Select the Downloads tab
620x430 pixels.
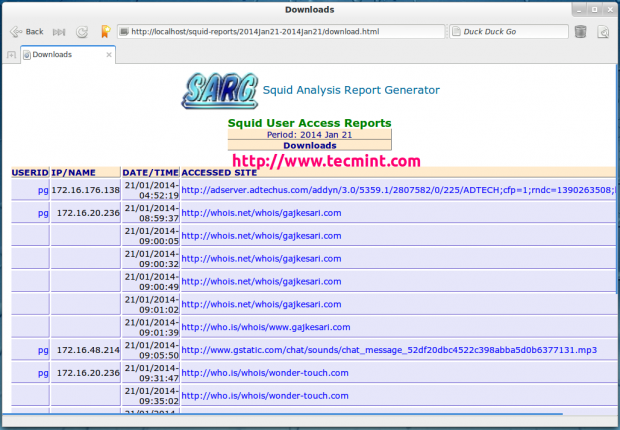point(68,55)
